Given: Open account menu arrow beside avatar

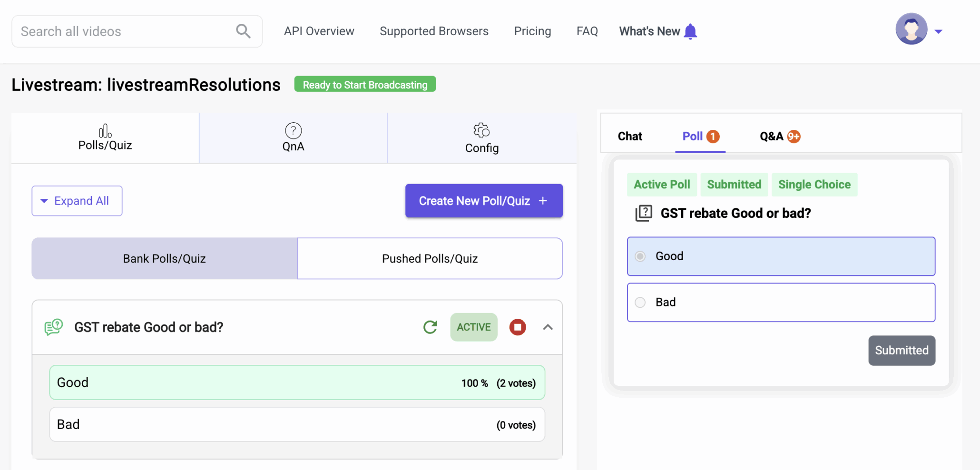Looking at the screenshot, I should coord(938,31).
